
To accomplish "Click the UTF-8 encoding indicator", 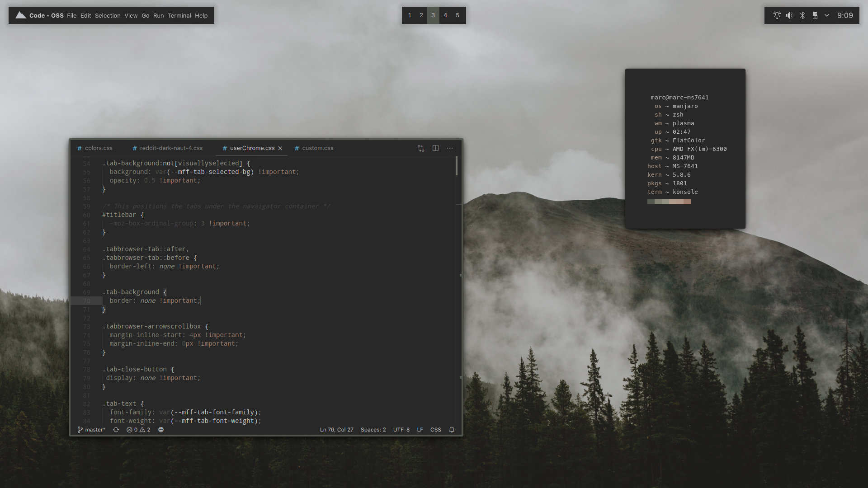I will (x=401, y=430).
